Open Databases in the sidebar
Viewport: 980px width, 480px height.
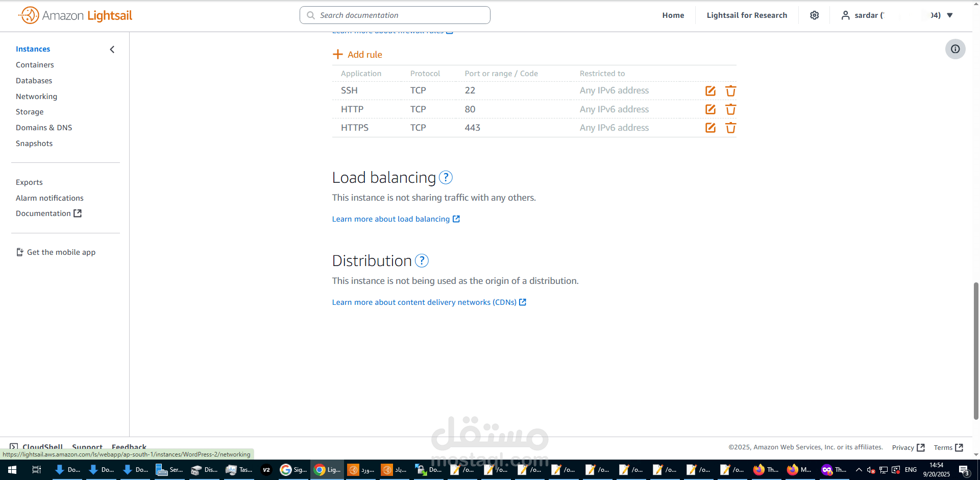coord(34,81)
